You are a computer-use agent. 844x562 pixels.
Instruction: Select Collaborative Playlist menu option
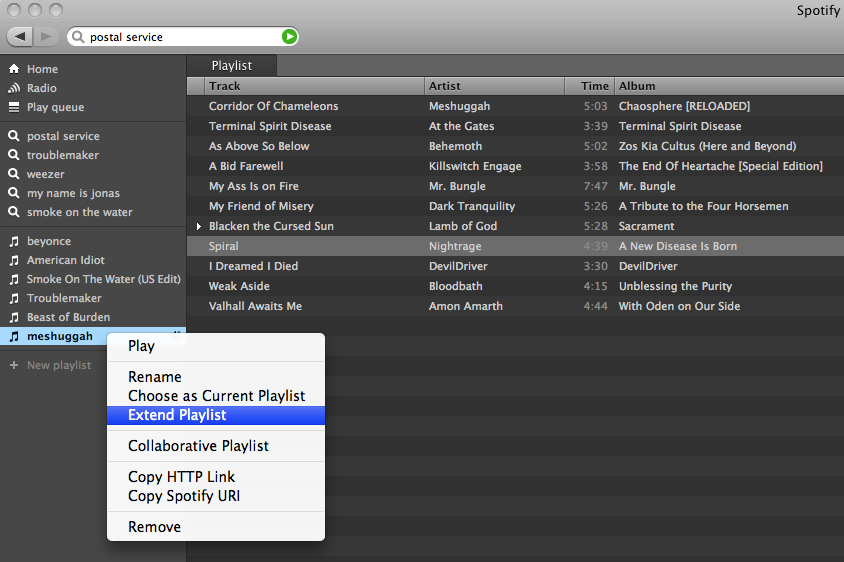[198, 446]
